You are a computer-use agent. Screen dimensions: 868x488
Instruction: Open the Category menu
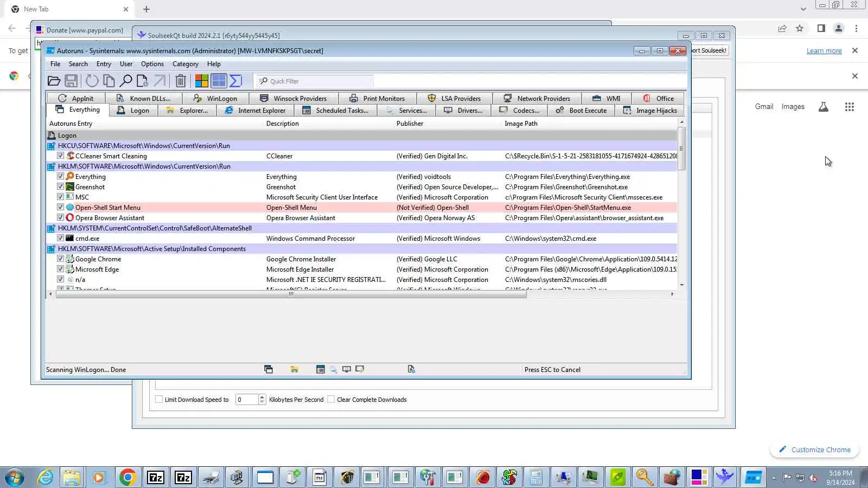[x=186, y=64]
